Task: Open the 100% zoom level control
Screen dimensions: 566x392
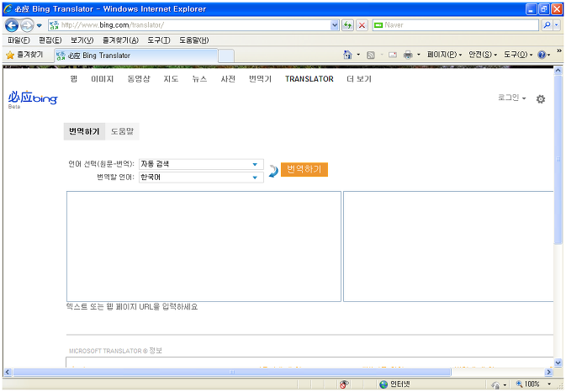Action: (534, 384)
